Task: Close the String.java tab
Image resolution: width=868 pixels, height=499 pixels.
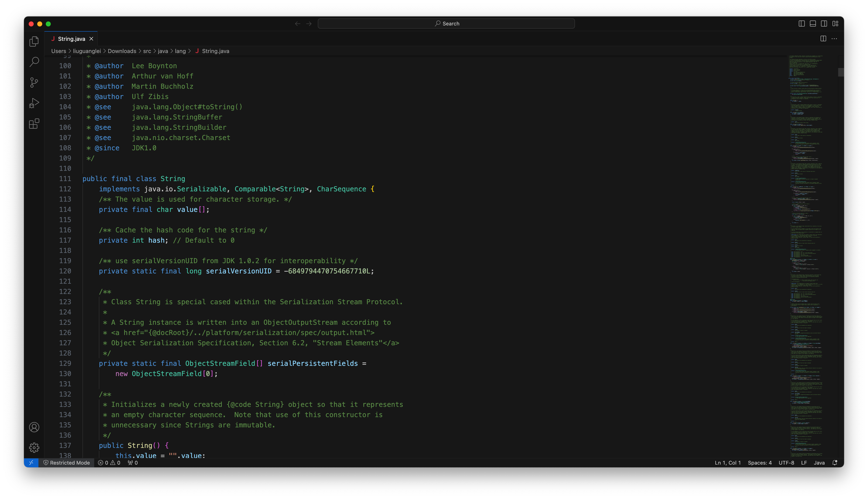Action: tap(91, 39)
